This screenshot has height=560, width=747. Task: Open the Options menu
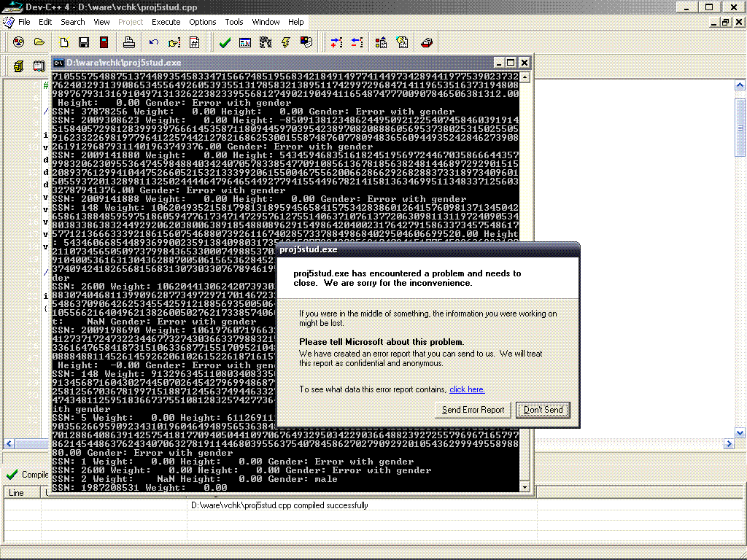coord(201,22)
